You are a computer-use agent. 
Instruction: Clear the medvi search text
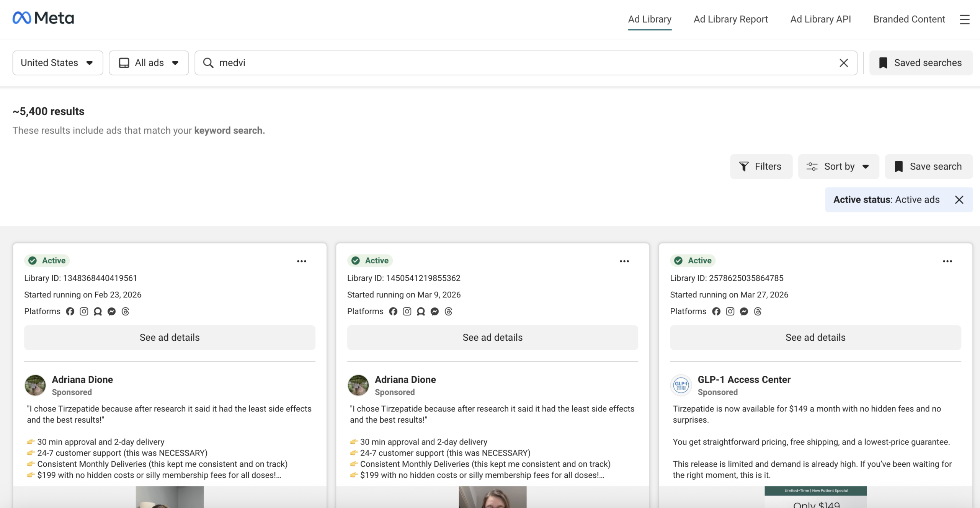843,63
